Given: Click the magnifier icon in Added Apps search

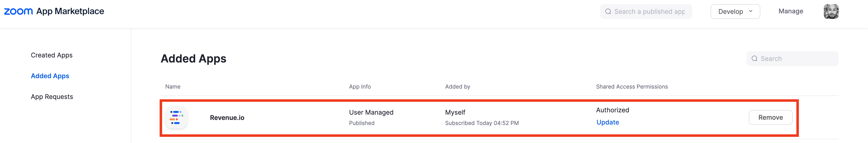Looking at the screenshot, I should coord(754,59).
